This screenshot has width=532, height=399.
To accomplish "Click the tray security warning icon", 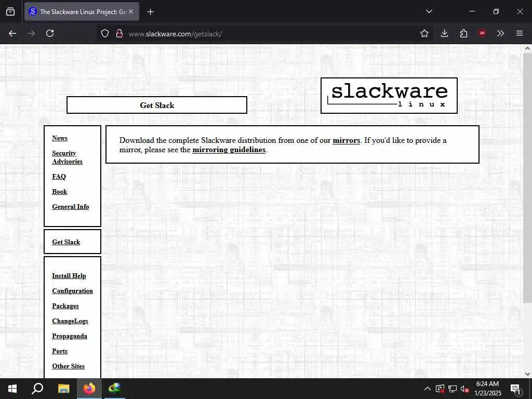I will click(440, 389).
